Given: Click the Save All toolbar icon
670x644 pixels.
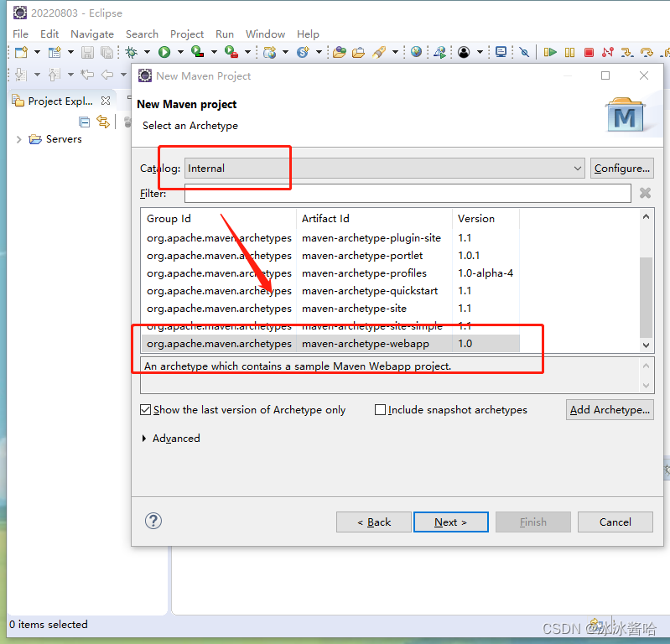Looking at the screenshot, I should pyautogui.click(x=106, y=52).
